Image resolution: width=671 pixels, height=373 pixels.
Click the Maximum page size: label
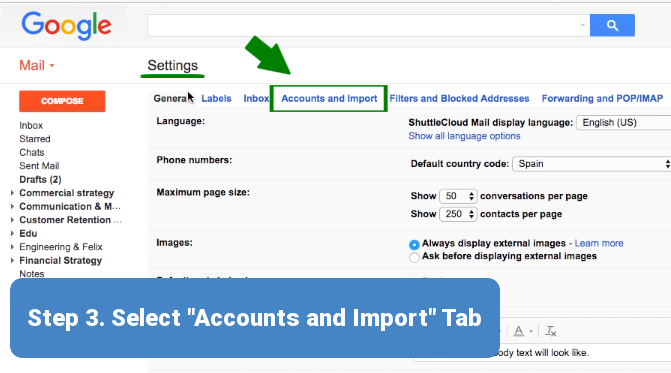point(203,192)
